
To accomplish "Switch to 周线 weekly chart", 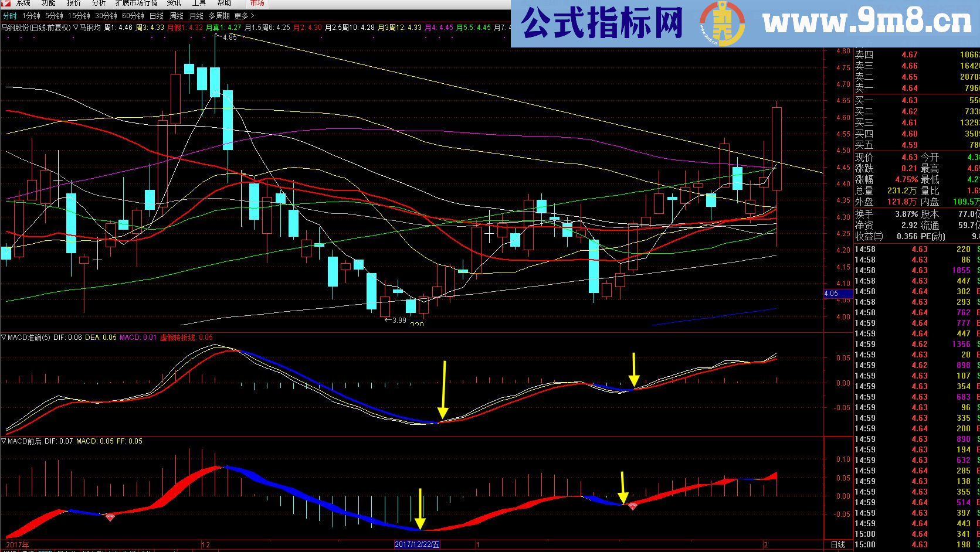I will pyautogui.click(x=176, y=16).
